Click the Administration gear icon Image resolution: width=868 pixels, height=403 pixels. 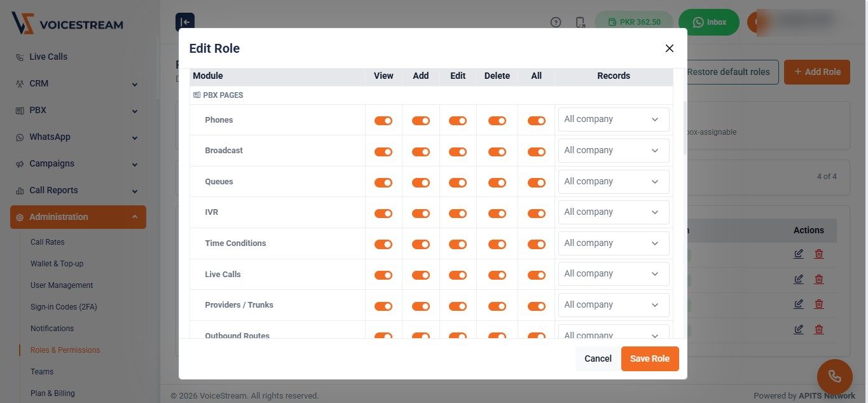[20, 217]
